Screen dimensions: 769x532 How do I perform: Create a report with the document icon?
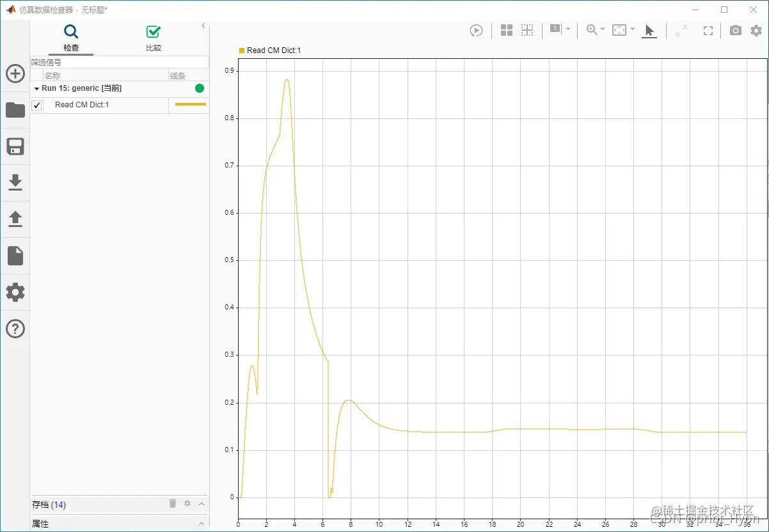point(15,256)
